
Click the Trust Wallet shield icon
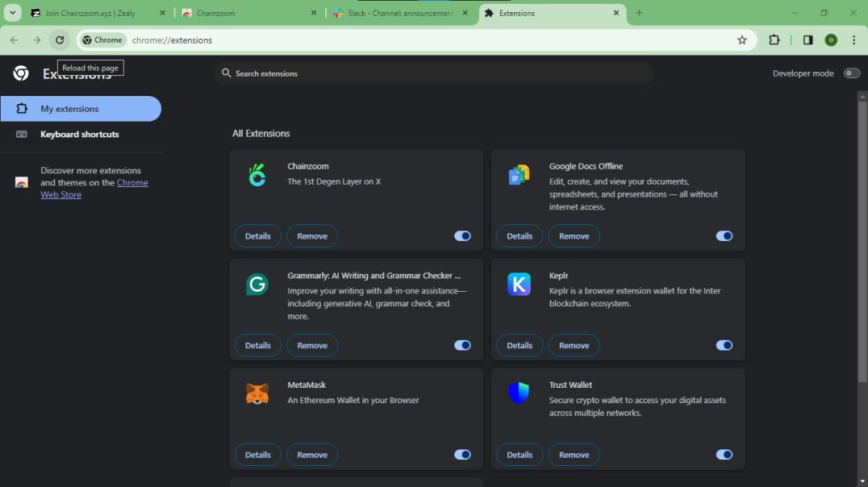coord(519,393)
